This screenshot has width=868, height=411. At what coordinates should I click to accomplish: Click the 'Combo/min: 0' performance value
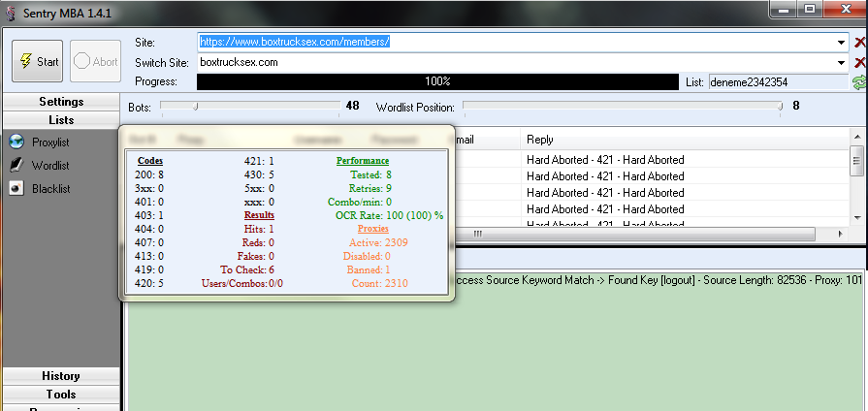click(x=360, y=202)
